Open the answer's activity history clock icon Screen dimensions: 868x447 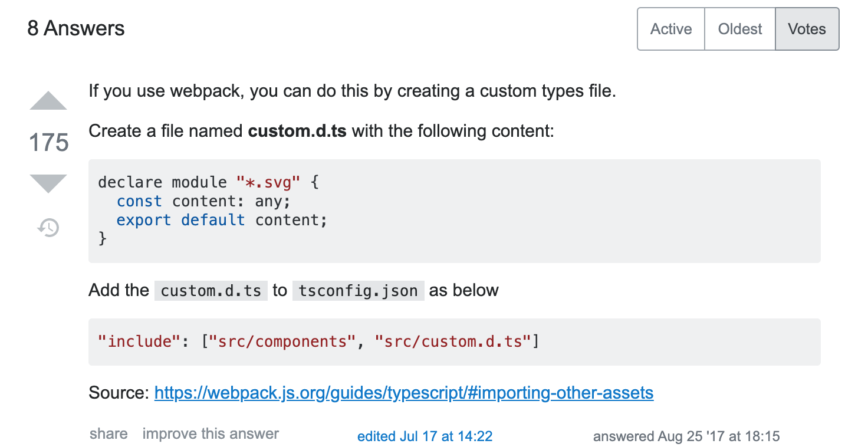pyautogui.click(x=48, y=228)
